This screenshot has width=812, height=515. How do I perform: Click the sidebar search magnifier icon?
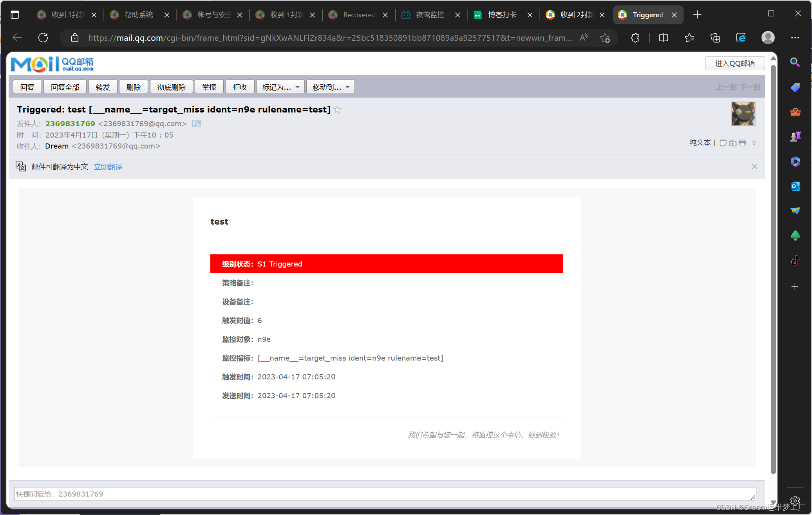(795, 62)
